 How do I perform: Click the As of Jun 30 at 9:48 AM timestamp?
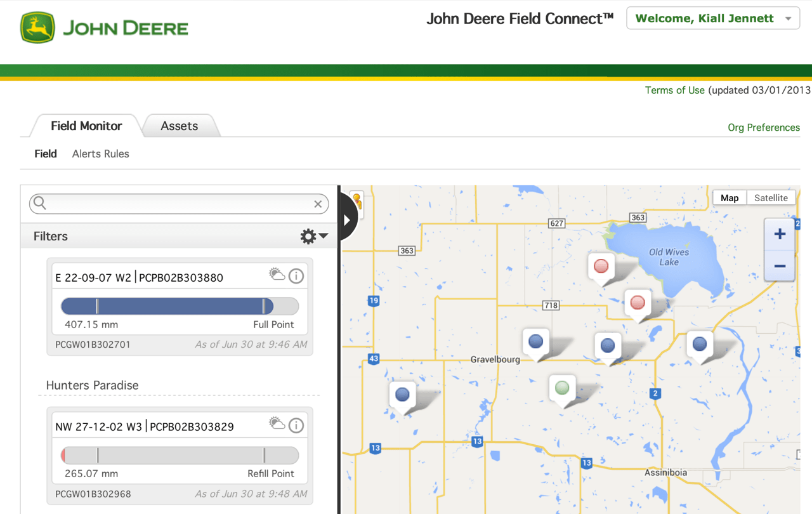(x=251, y=494)
